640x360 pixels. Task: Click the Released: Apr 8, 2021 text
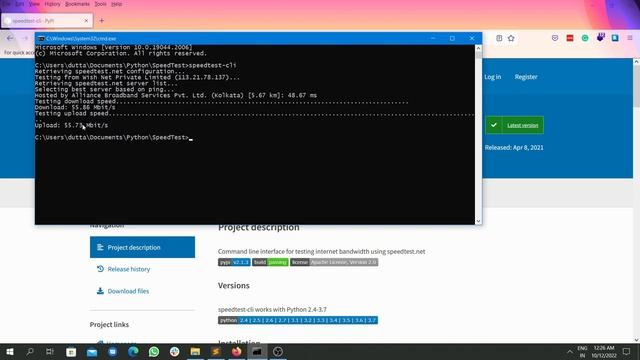coord(514,147)
